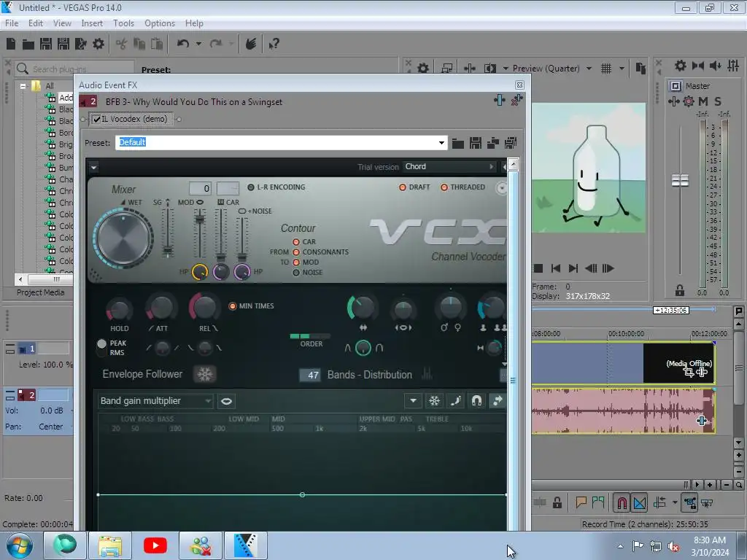This screenshot has height=560, width=747.
Task: Open the Insert menu
Action: click(x=92, y=23)
